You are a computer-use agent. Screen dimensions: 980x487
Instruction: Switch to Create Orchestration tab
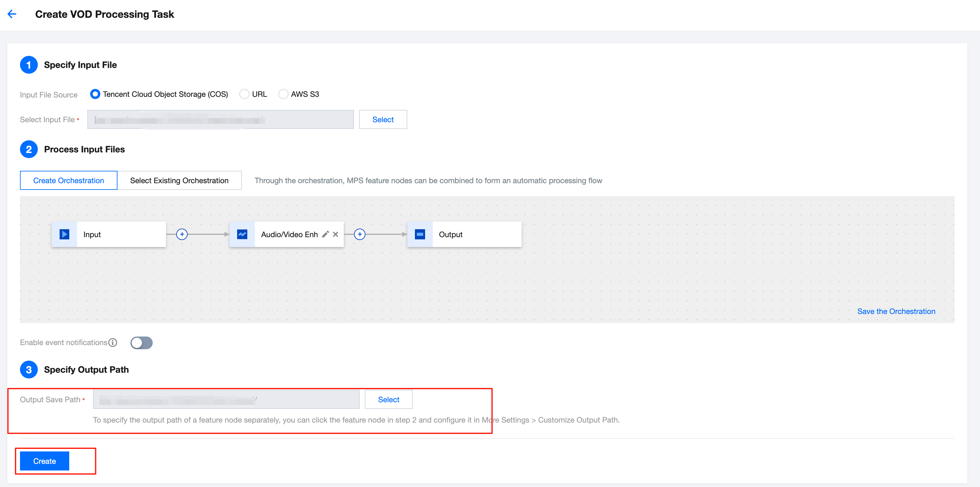tap(69, 180)
